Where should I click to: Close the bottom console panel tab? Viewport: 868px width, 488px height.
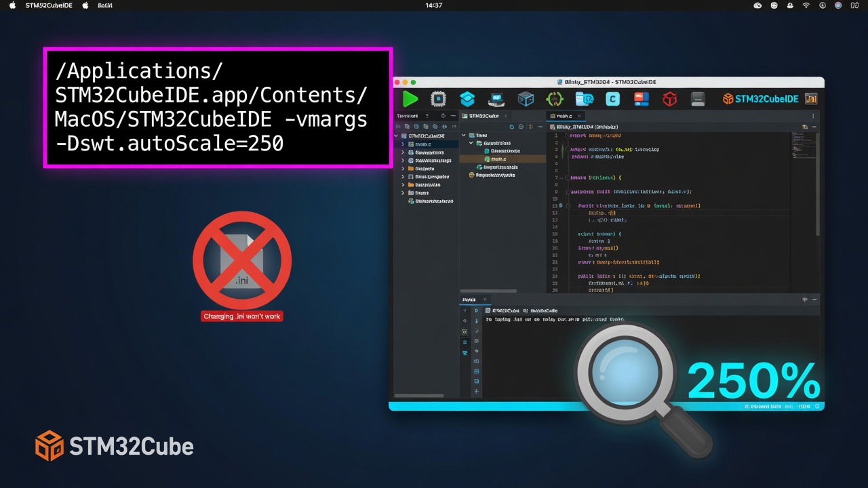[x=484, y=300]
